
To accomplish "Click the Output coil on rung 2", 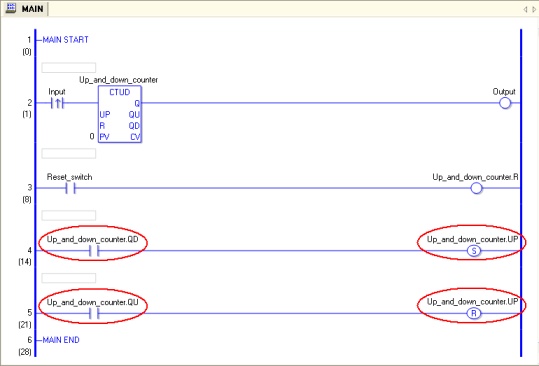I will coord(504,103).
